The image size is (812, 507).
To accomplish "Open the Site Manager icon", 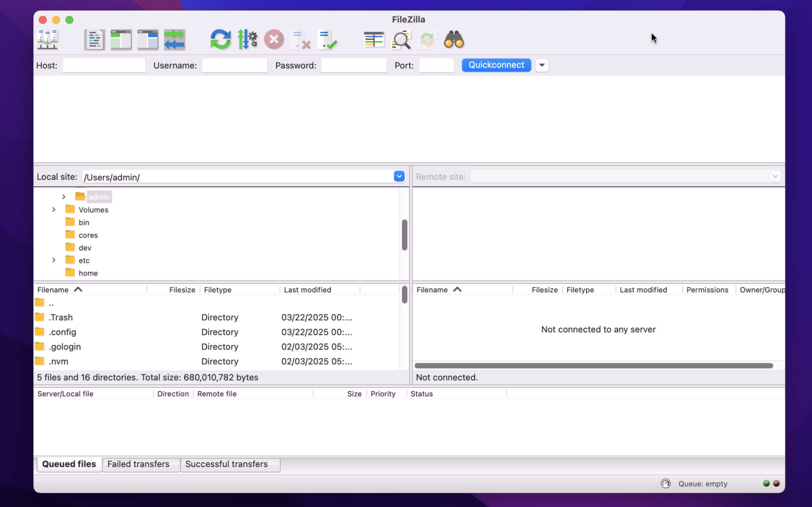I will click(47, 40).
